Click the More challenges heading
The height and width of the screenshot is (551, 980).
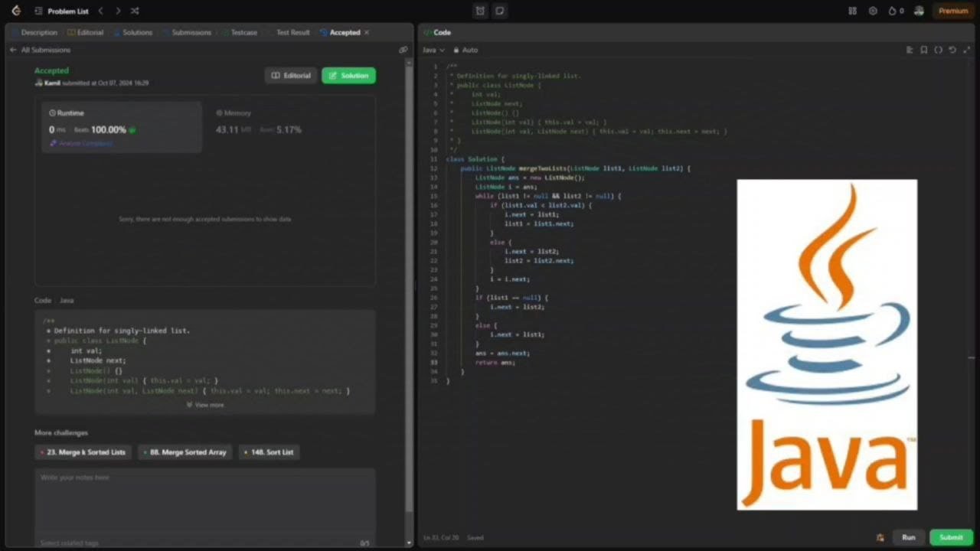pyautogui.click(x=61, y=433)
